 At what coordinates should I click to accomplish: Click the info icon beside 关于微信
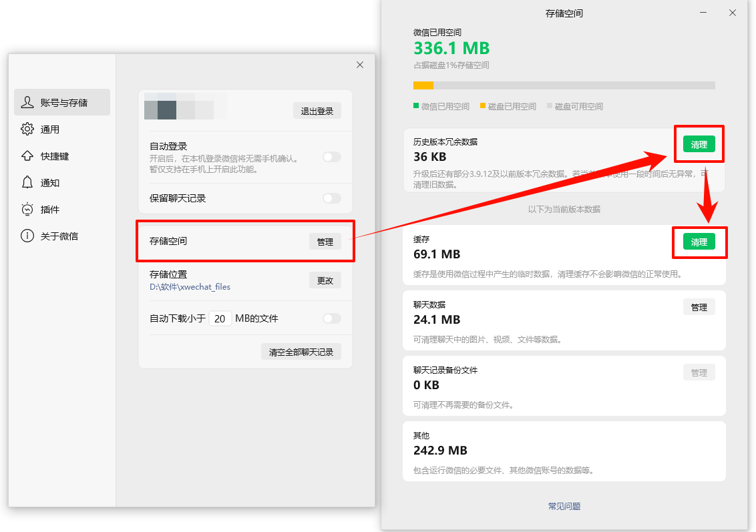pyautogui.click(x=27, y=236)
